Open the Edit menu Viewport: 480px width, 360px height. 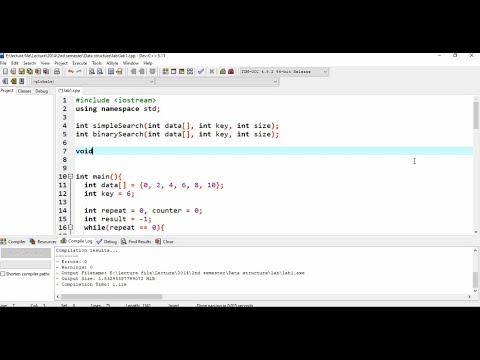pos(15,63)
